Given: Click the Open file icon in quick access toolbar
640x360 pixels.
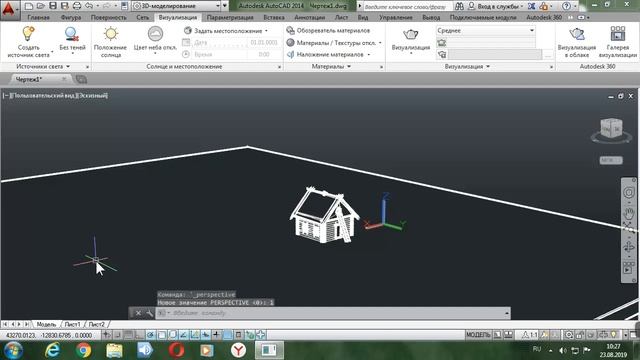Looking at the screenshot, I should point(41,6).
